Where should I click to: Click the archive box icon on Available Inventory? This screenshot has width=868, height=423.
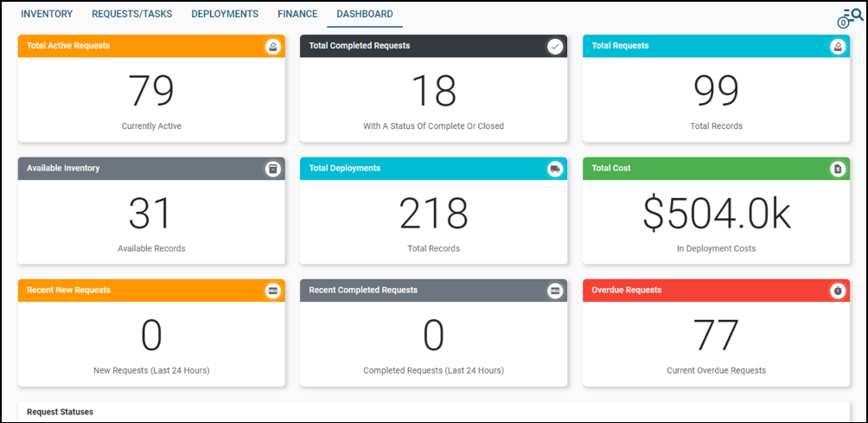[272, 169]
